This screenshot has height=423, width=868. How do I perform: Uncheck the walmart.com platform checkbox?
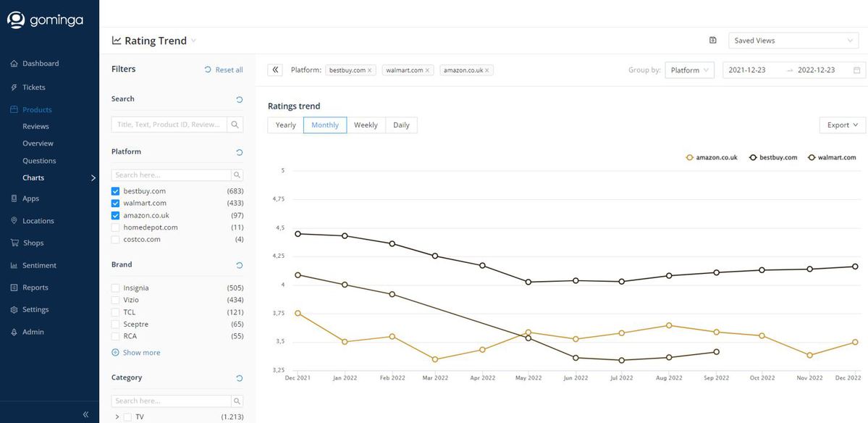[x=116, y=204]
